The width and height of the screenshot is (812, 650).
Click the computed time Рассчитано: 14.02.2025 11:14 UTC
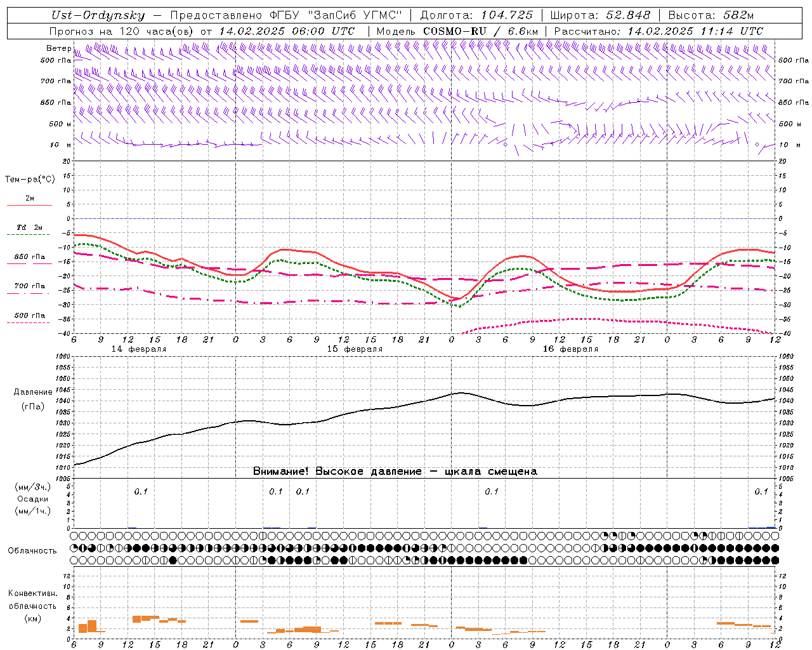[658, 31]
